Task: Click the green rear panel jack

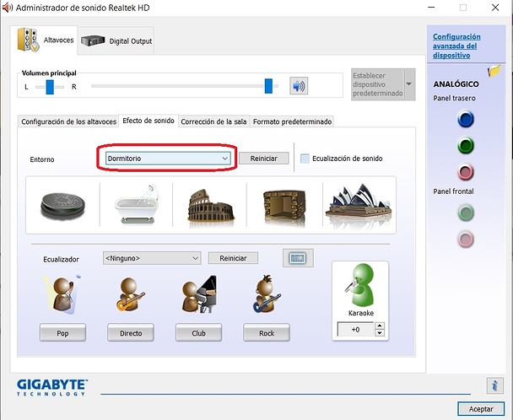Action: 465,145
